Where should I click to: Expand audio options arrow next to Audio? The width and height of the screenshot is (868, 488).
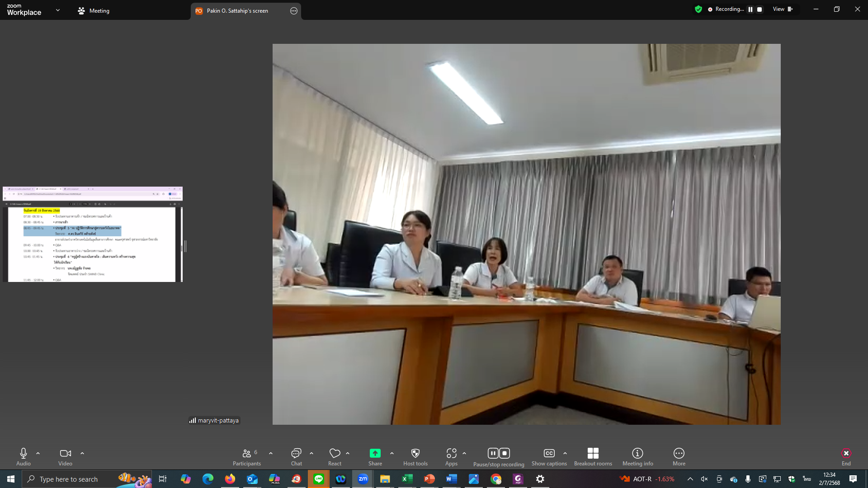click(x=38, y=453)
